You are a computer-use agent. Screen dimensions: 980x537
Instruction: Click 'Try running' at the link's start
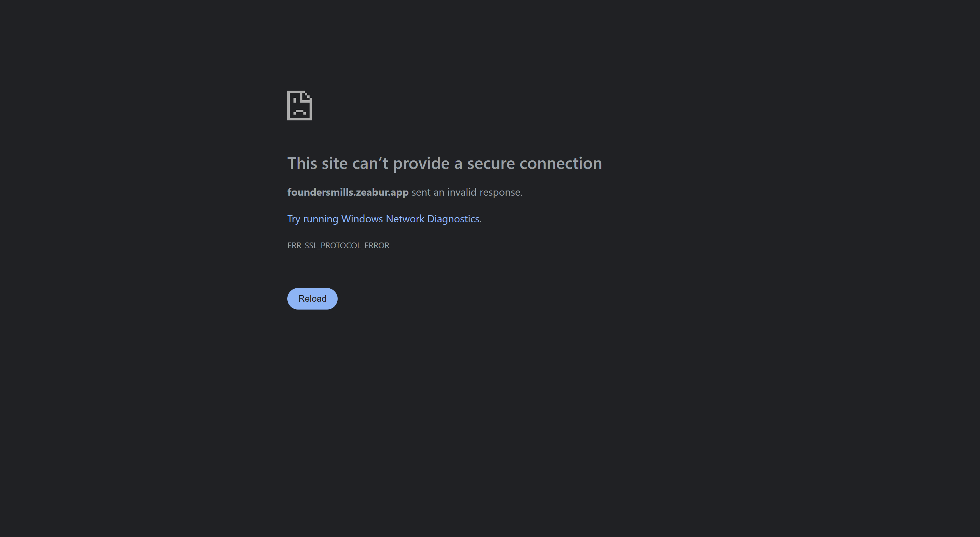point(312,219)
